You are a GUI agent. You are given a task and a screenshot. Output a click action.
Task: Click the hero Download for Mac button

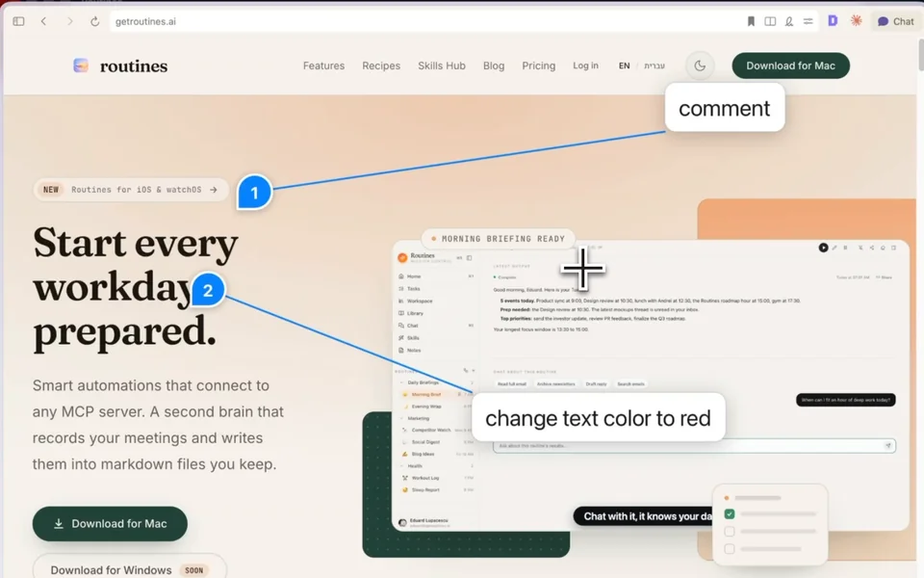point(110,524)
